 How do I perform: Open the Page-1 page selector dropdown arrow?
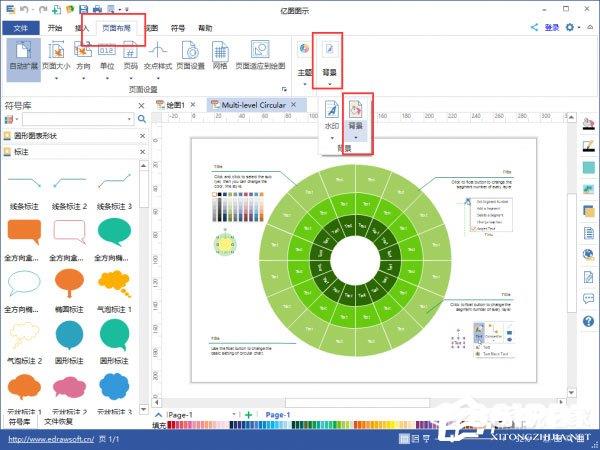tap(234, 415)
